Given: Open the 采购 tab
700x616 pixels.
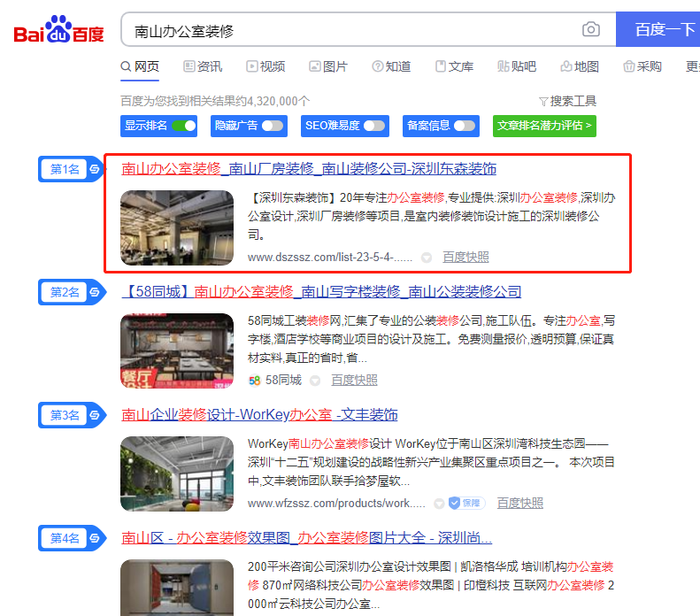Looking at the screenshot, I should (x=642, y=67).
